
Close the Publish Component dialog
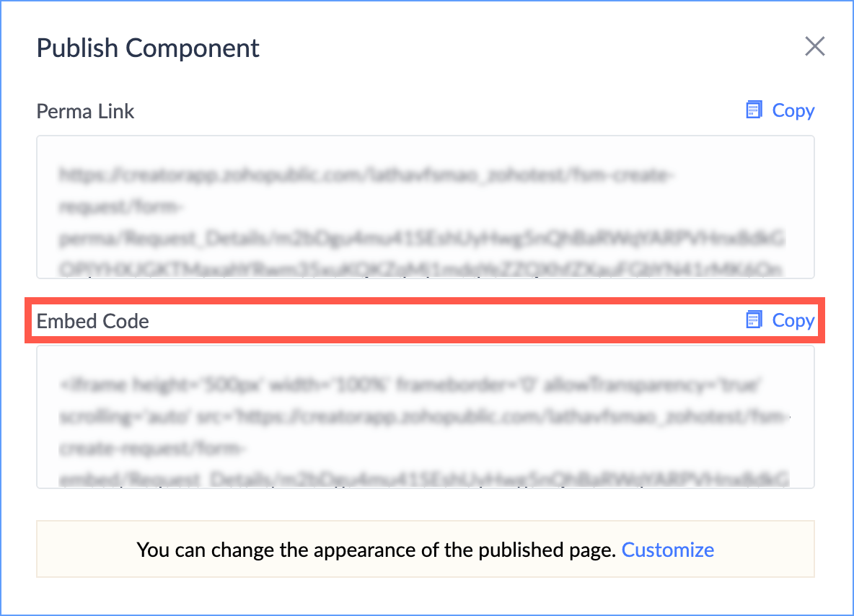click(x=815, y=46)
